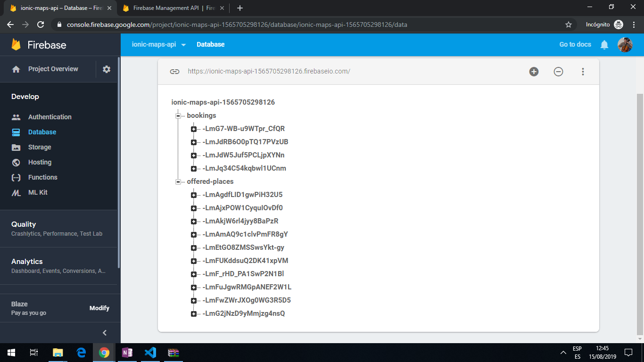This screenshot has height=362, width=644.
Task: Click the browser address bar URL
Action: pyautogui.click(x=237, y=25)
